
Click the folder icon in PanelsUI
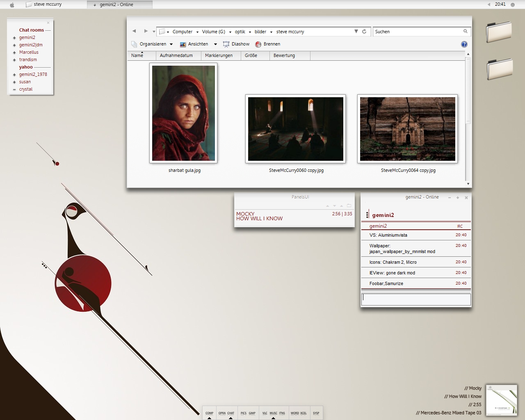pyautogui.click(x=349, y=205)
